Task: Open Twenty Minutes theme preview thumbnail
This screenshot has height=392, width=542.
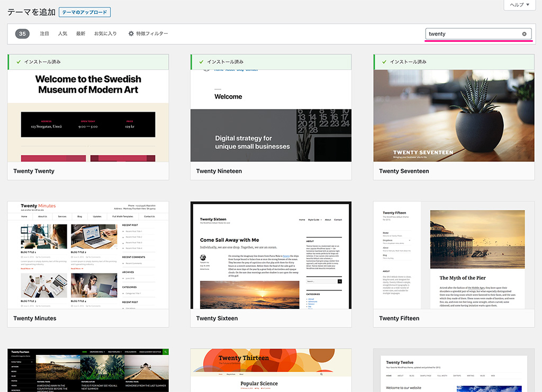Action: click(x=88, y=255)
